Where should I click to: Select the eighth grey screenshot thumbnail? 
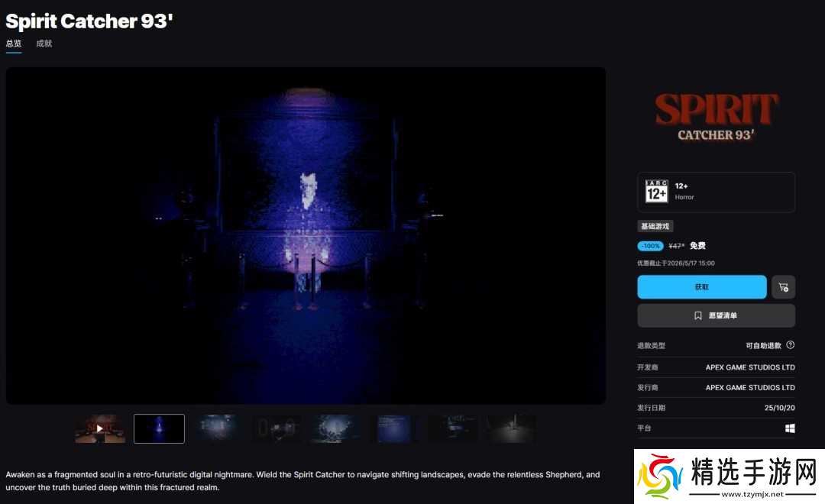pyautogui.click(x=513, y=428)
